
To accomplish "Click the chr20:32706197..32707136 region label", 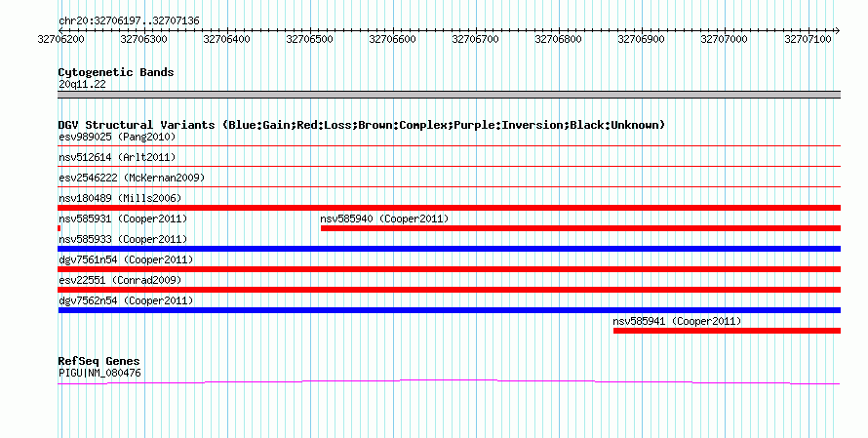I will tap(129, 21).
